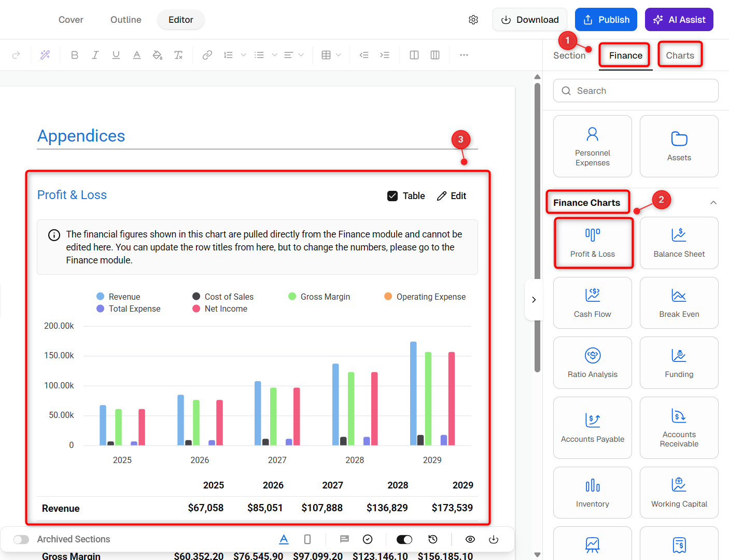Image resolution: width=729 pixels, height=560 pixels.
Task: Click the checkmark circle icon
Action: point(368,539)
